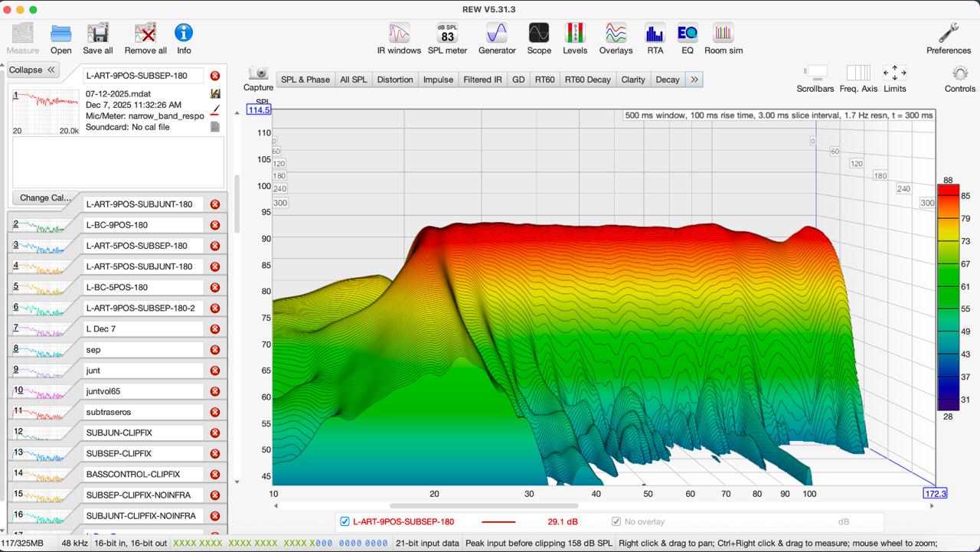
Task: Open the Room sim tool
Action: (724, 34)
